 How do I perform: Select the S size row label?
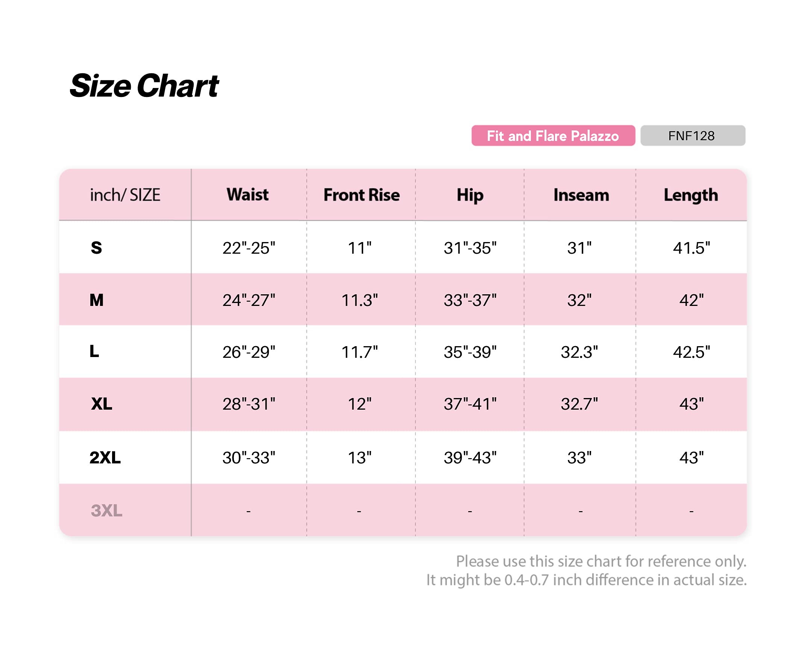tap(96, 248)
